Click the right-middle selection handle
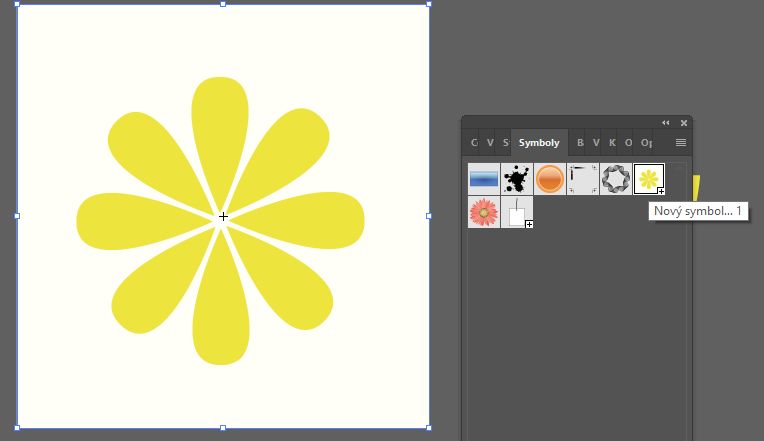 click(x=429, y=216)
